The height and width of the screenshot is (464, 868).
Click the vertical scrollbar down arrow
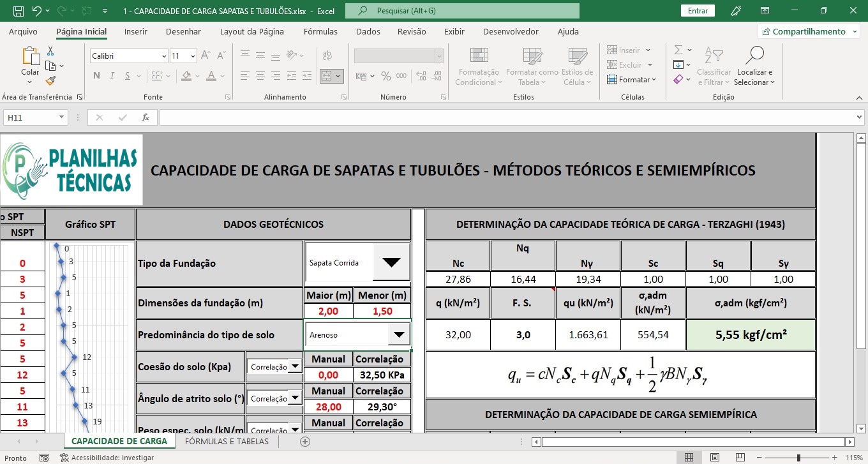click(861, 428)
